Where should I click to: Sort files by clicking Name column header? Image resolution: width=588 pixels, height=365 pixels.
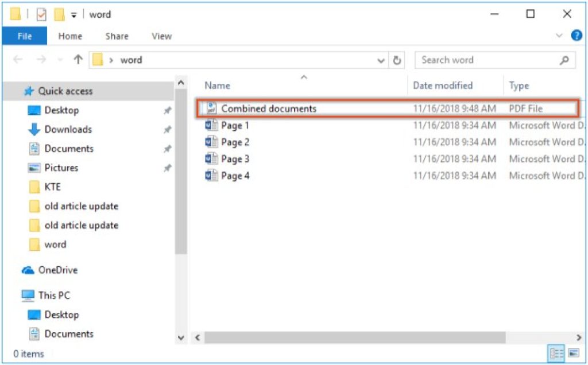pyautogui.click(x=216, y=85)
